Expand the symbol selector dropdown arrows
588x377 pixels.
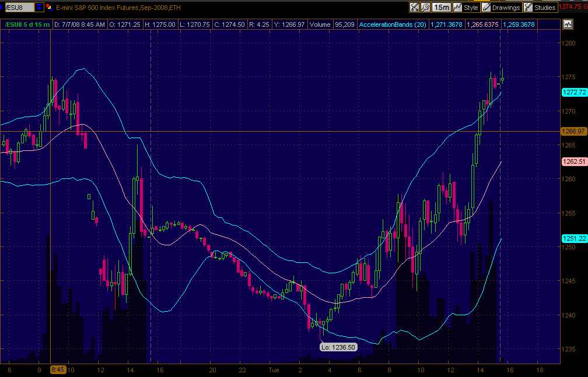pos(39,7)
